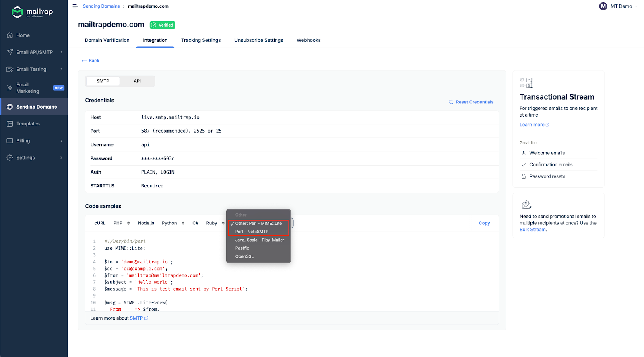The height and width of the screenshot is (357, 644).
Task: Copy the code sample
Action: [484, 223]
